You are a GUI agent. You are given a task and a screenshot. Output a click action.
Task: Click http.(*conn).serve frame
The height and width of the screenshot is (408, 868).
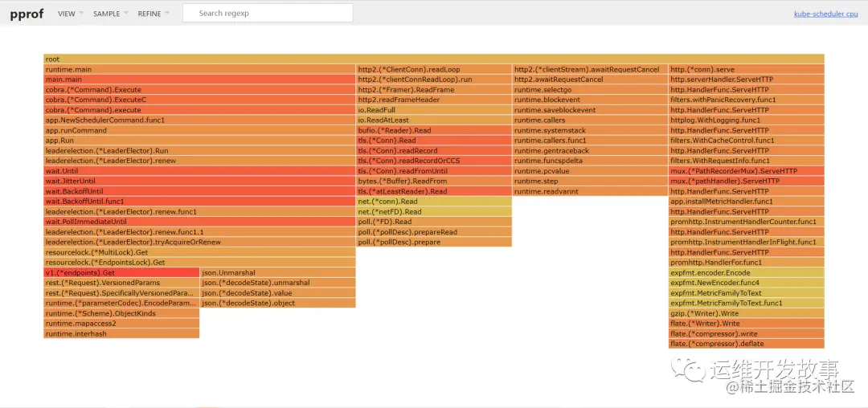click(746, 69)
